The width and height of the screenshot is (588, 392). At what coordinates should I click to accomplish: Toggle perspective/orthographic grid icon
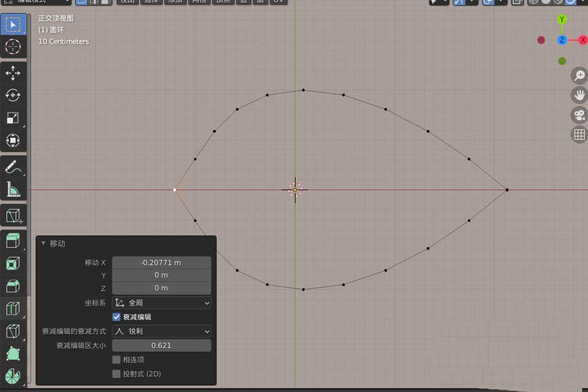pos(579,135)
